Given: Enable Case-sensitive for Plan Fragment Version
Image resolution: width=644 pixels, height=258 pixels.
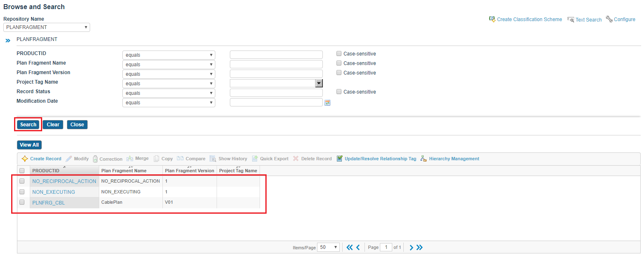Looking at the screenshot, I should [339, 72].
